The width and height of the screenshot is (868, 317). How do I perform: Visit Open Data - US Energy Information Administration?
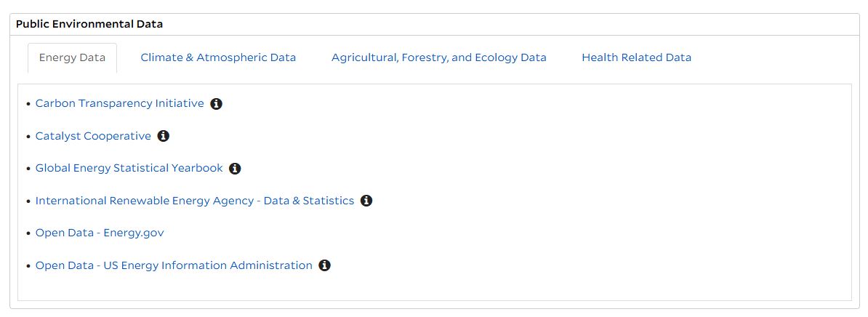[x=174, y=265]
